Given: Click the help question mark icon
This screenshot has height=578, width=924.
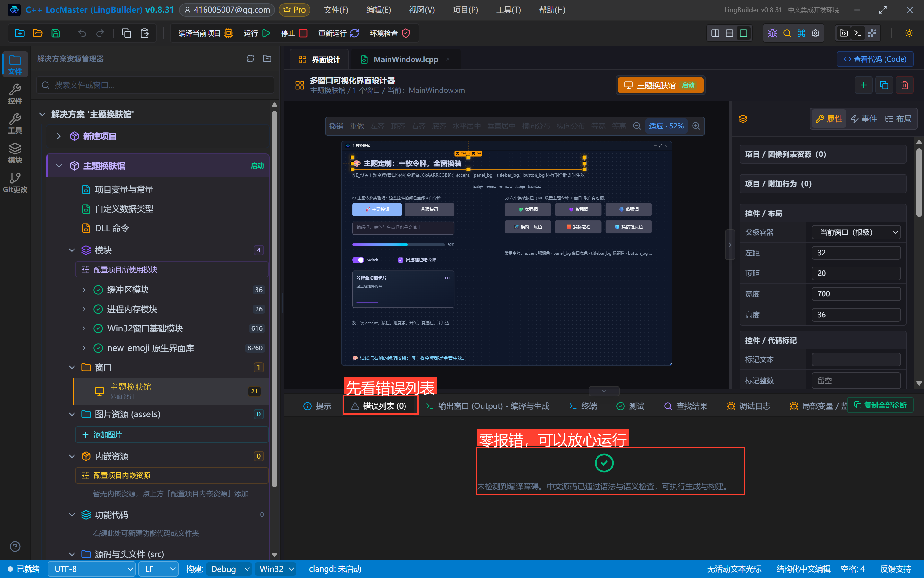Looking at the screenshot, I should coord(15,547).
